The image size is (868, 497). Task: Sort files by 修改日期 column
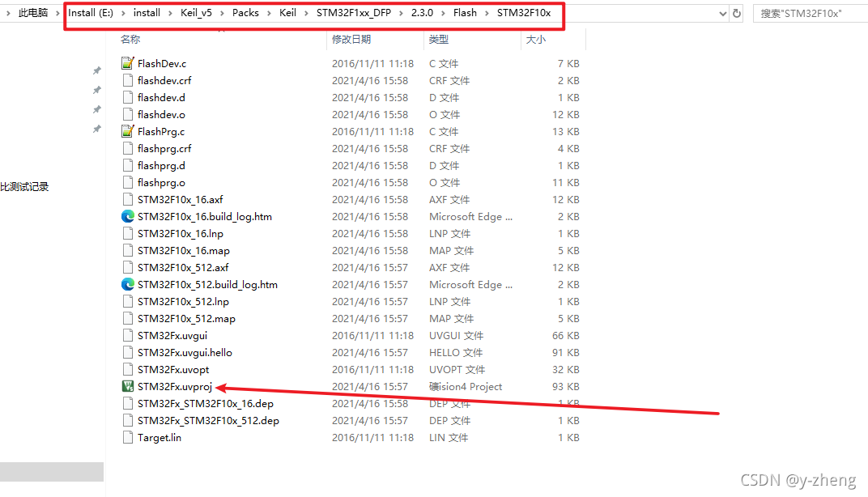351,40
